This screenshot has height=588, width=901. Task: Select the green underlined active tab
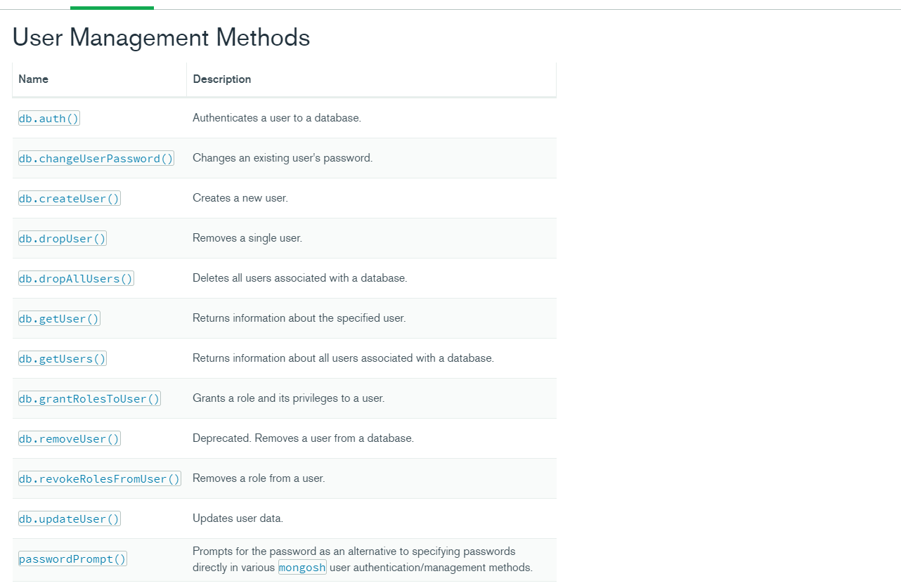(x=112, y=6)
